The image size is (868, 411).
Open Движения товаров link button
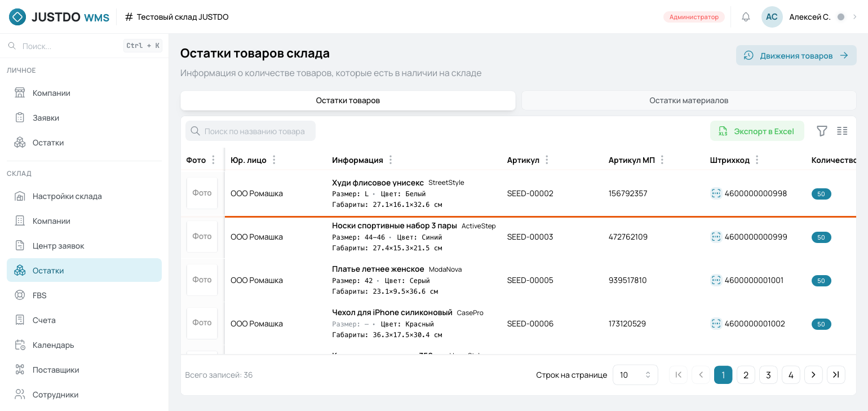tap(796, 55)
